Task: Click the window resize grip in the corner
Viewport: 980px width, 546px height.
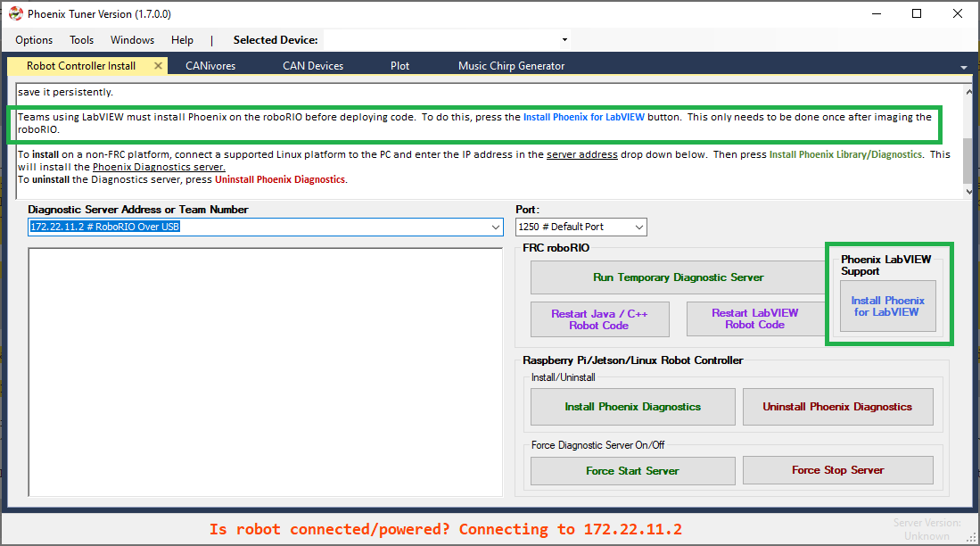Action: pos(971,537)
